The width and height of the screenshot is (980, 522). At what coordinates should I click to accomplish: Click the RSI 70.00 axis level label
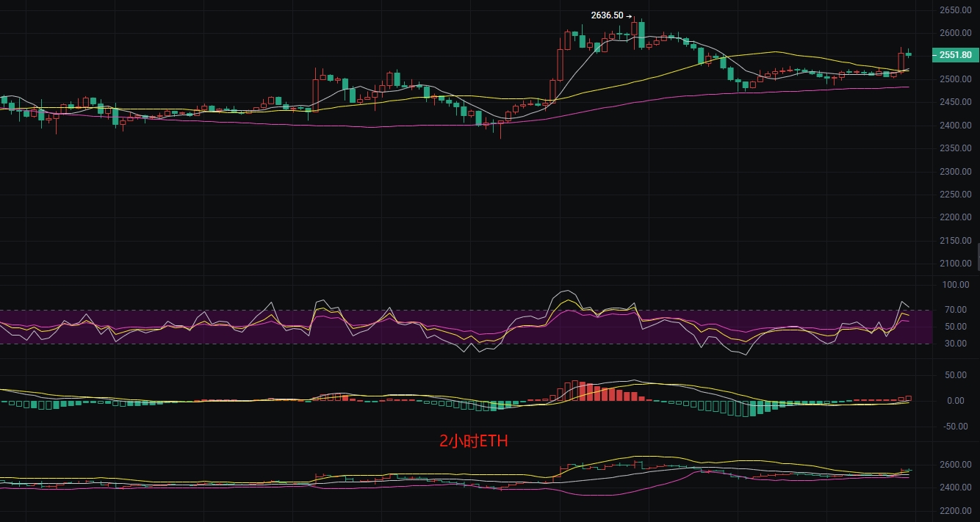[955, 310]
